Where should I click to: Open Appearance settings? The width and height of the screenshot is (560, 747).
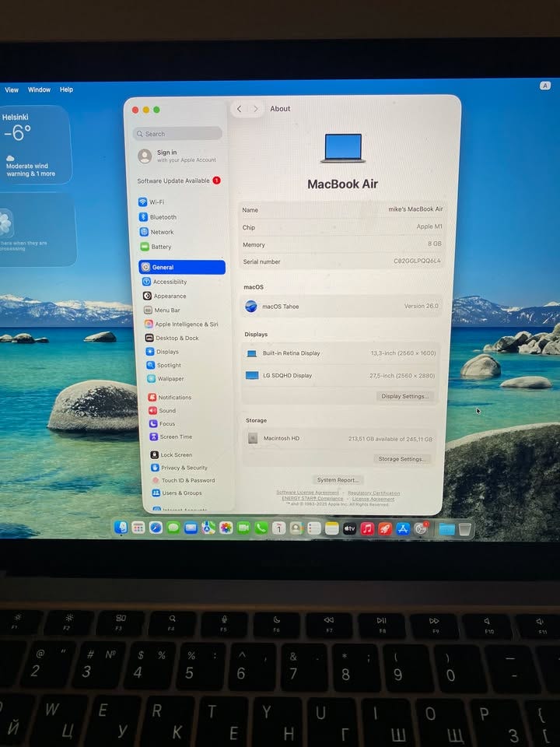tap(165, 296)
